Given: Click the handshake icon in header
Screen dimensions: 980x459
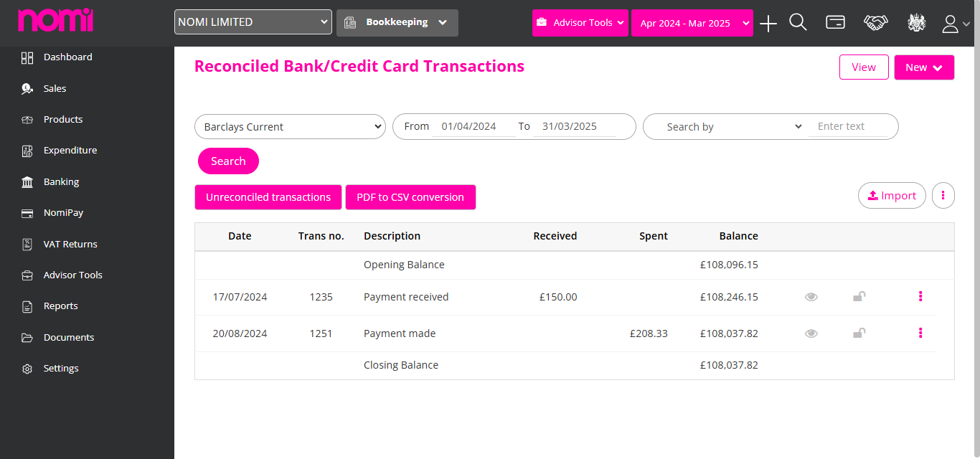Looking at the screenshot, I should 875,22.
